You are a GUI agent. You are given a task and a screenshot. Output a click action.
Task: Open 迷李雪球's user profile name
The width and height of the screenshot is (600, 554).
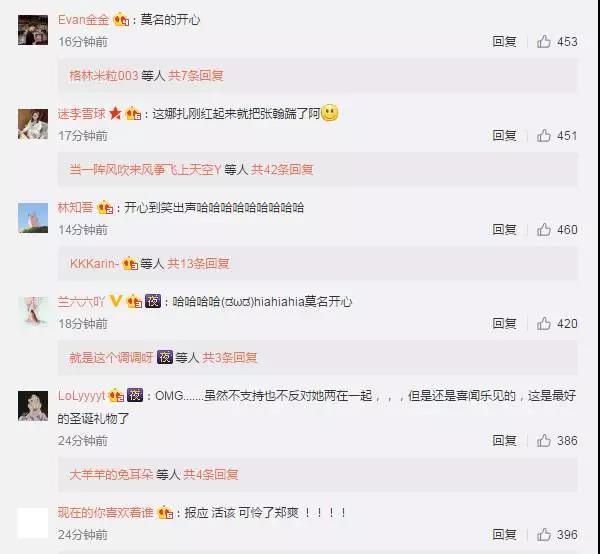click(82, 114)
